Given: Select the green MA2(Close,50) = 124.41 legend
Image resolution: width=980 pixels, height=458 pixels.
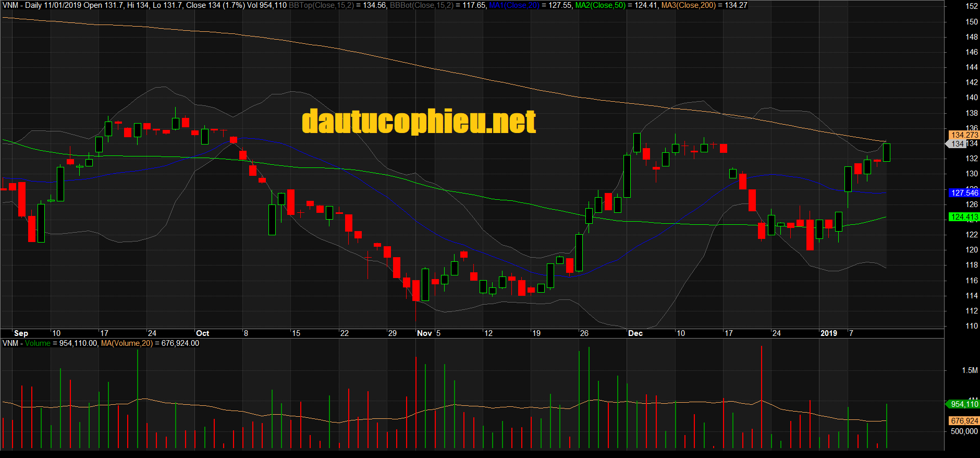Looking at the screenshot, I should tap(616, 5).
